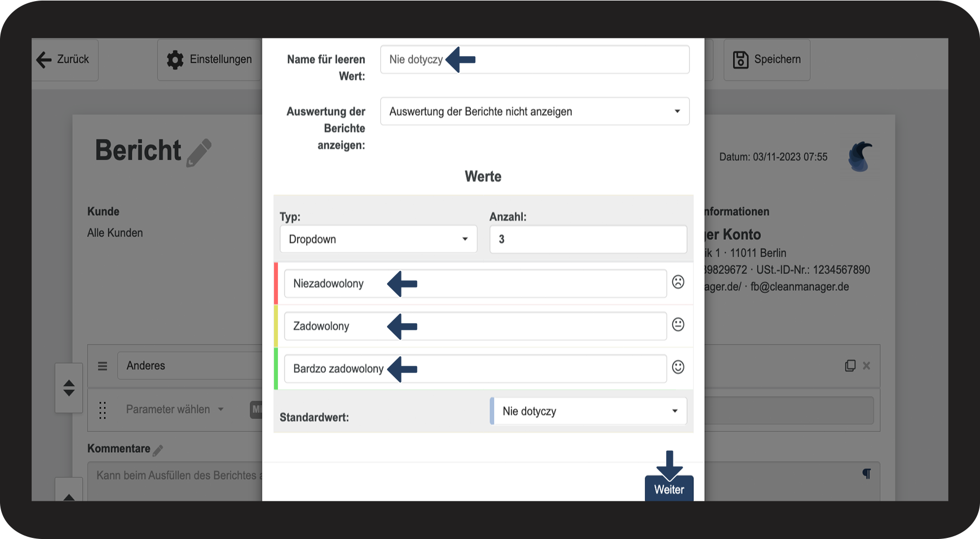Image resolution: width=980 pixels, height=539 pixels.
Task: Click the happy smiley beside 'Bardzo zadowolony'
Action: click(x=678, y=367)
